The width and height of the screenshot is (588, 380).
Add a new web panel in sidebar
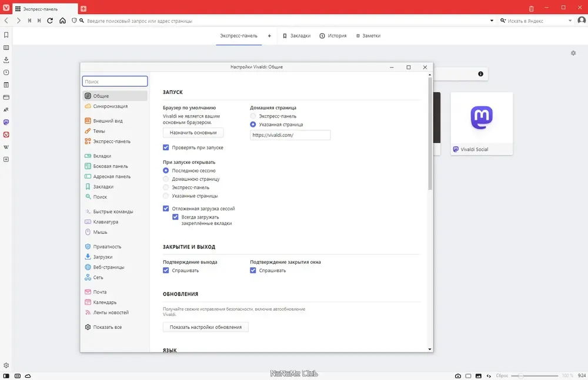(x=6, y=159)
